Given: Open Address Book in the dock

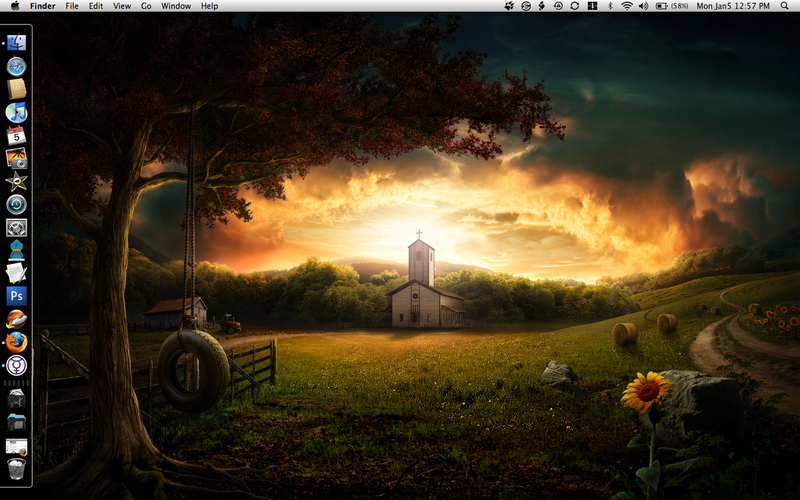Looking at the screenshot, I should tap(16, 89).
